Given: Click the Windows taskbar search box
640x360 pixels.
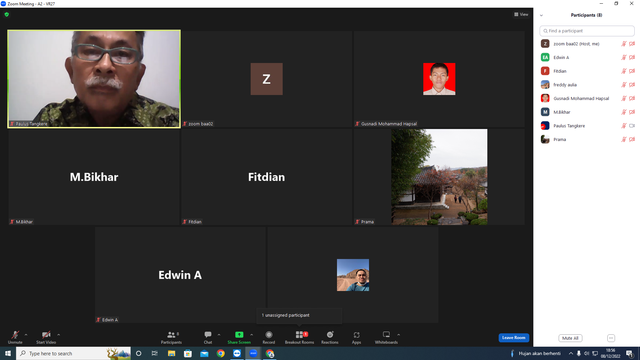Looking at the screenshot, I should tap(73, 353).
